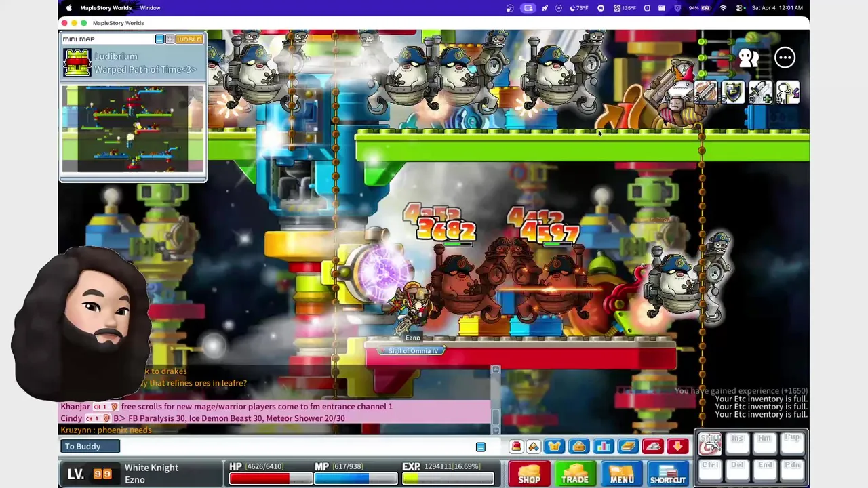868x488 pixels.
Task: Open the SHOP button
Action: point(529,474)
